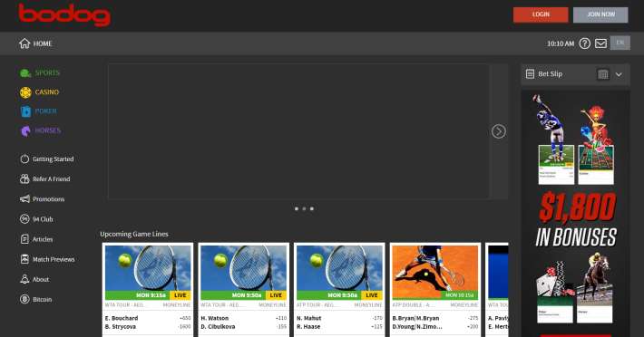This screenshot has height=337, width=644.
Task: Select the first carousel dot
Action: click(297, 208)
